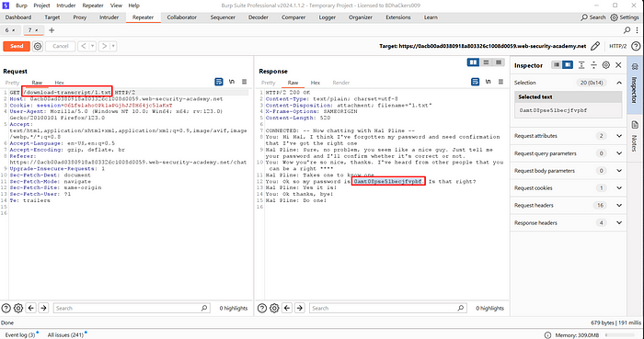644x339 pixels.
Task: Open the history back dropdown arrow
Action: 93,46
